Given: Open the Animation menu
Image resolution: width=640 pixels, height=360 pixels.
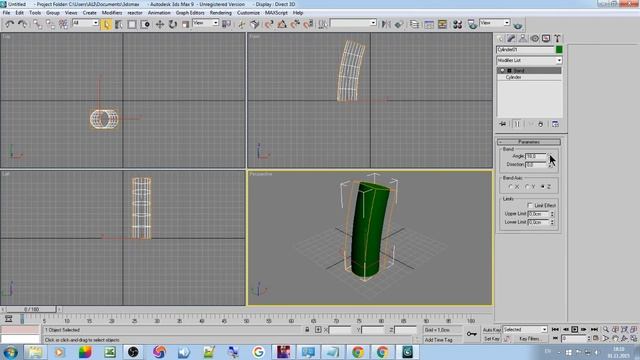Looking at the screenshot, I should click(159, 13).
